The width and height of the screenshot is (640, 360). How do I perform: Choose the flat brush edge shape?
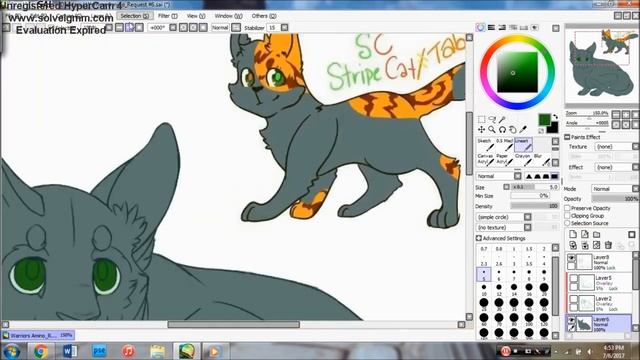click(x=554, y=176)
